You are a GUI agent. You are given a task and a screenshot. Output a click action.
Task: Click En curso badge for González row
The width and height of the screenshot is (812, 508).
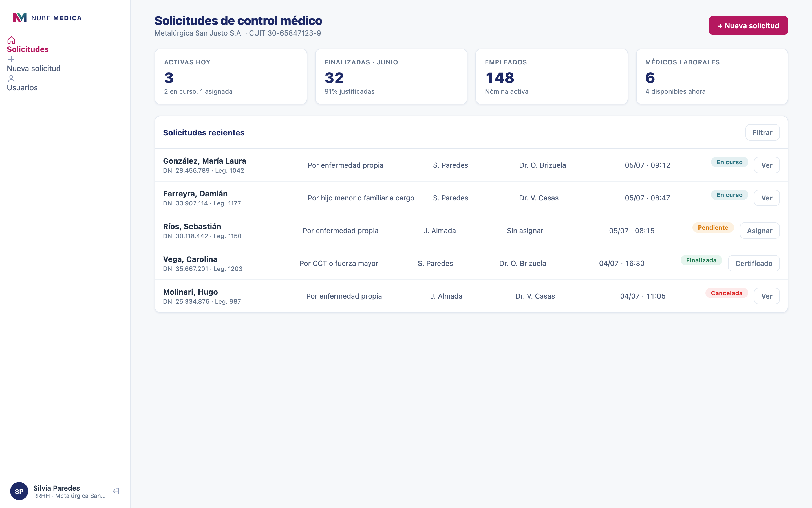click(x=729, y=162)
